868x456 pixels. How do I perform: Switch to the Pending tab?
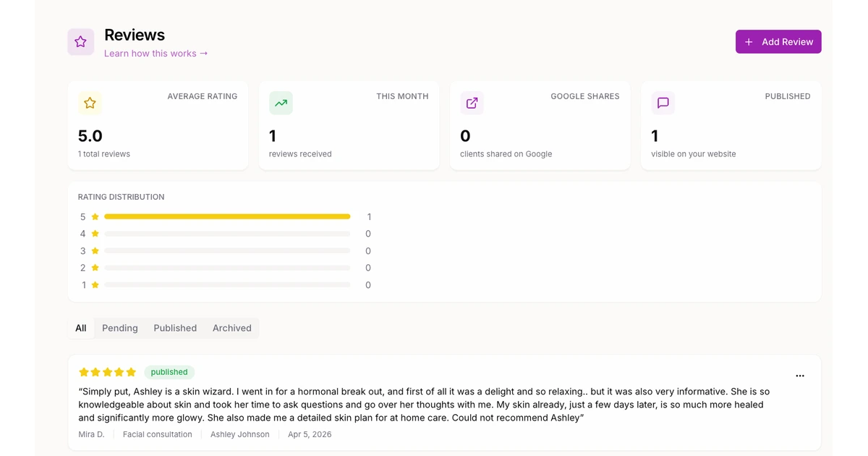pos(119,328)
